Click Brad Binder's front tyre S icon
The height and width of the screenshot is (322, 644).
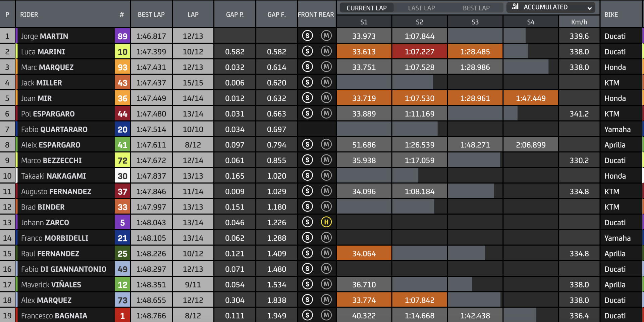coord(307,206)
